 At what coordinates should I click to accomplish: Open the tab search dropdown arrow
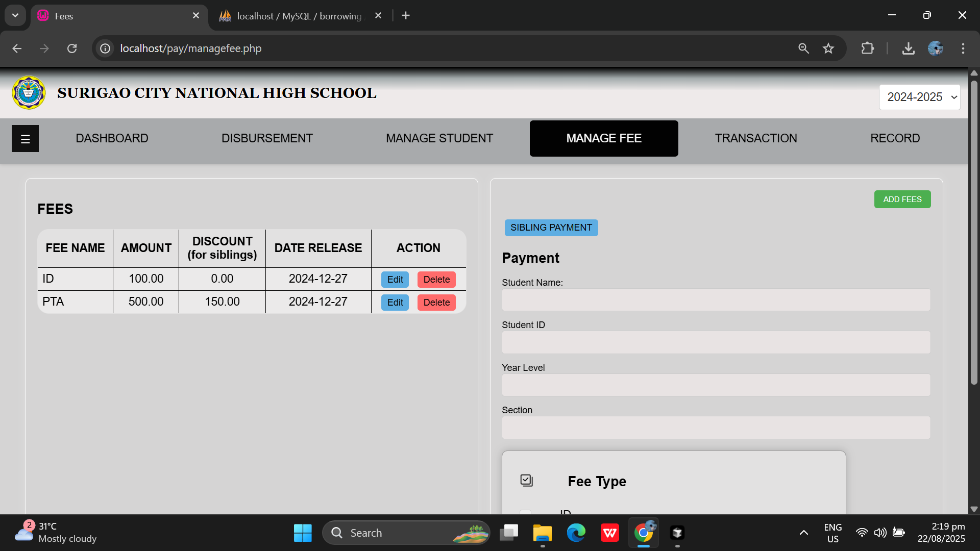click(15, 15)
